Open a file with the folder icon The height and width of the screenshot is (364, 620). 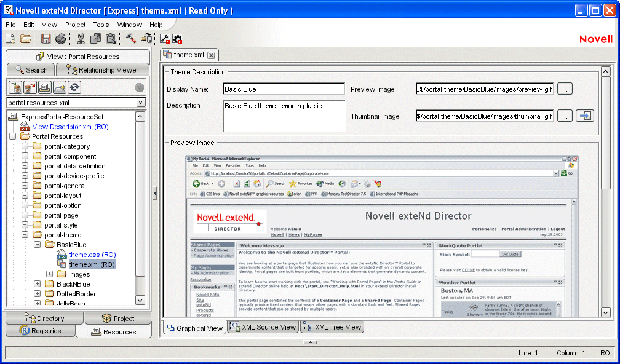click(x=26, y=39)
